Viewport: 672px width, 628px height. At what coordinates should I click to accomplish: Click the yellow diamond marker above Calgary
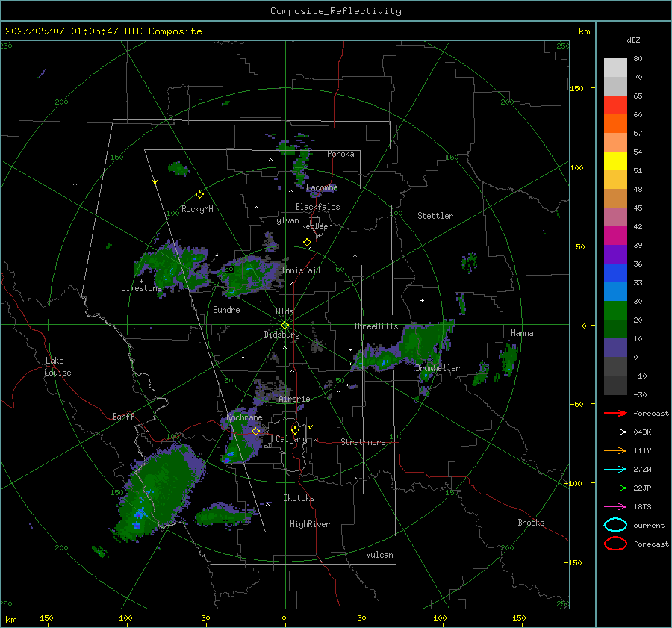[x=295, y=430]
